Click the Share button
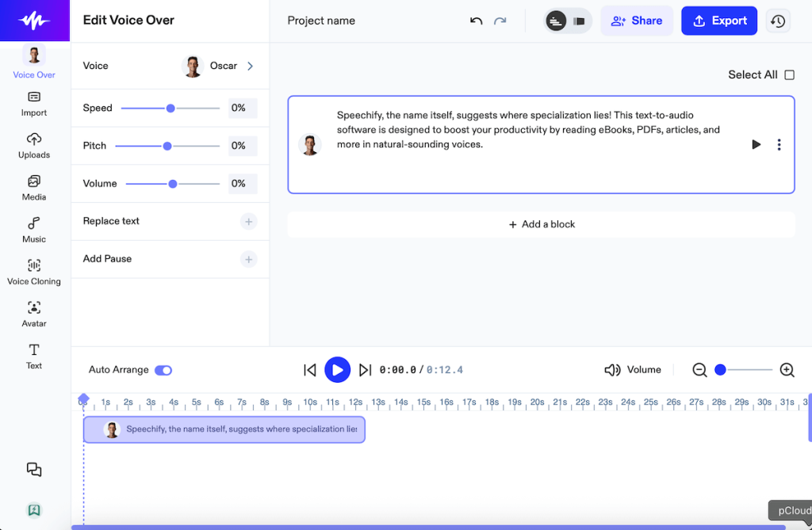 point(637,21)
